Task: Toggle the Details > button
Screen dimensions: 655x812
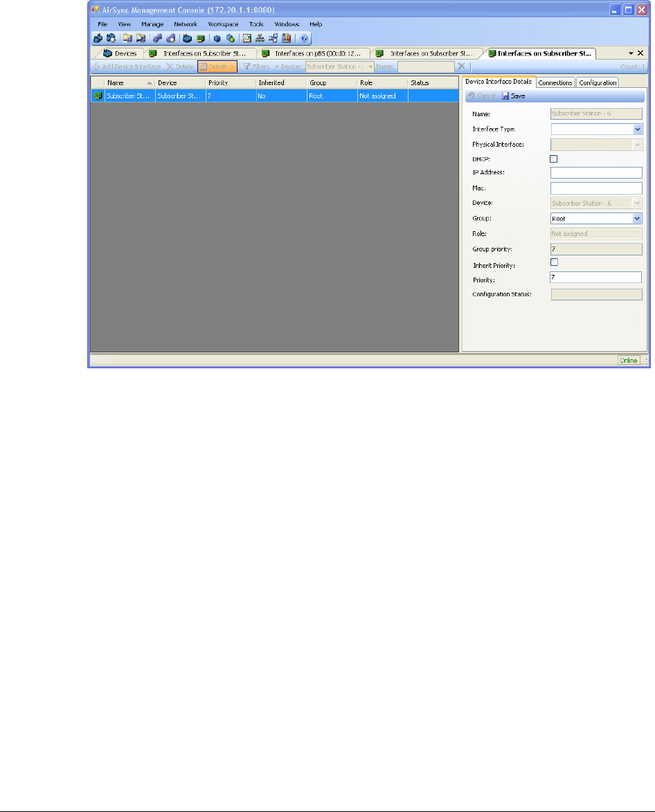Action: click(217, 66)
